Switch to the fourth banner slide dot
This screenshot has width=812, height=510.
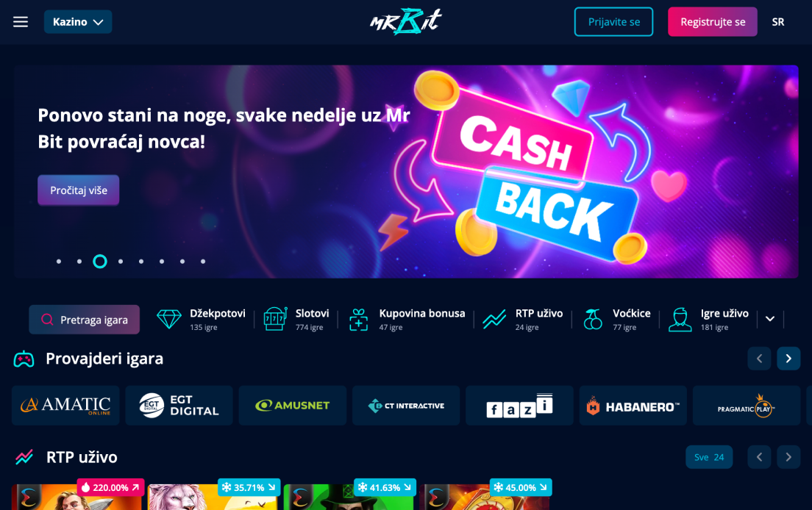pyautogui.click(x=121, y=261)
